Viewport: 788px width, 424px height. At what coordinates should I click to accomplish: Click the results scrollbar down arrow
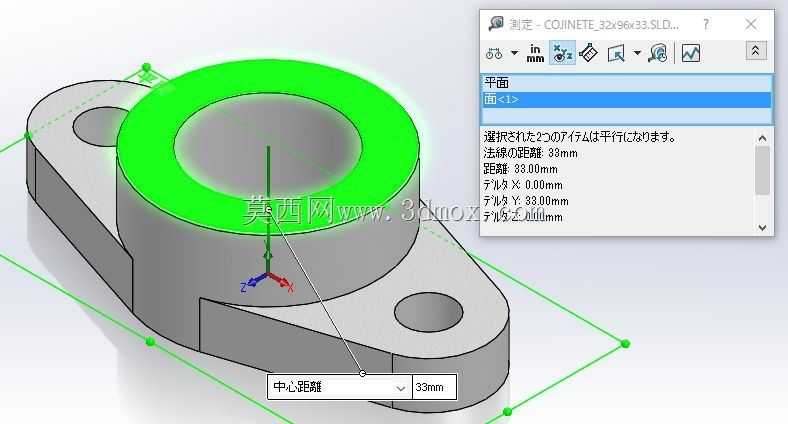(x=762, y=228)
